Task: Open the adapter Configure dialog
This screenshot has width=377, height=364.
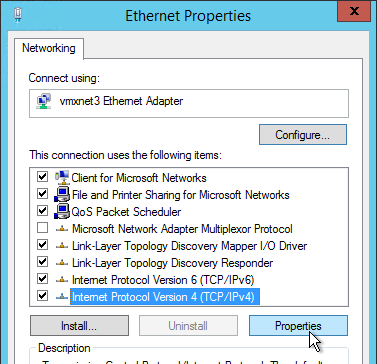Action: (x=303, y=135)
